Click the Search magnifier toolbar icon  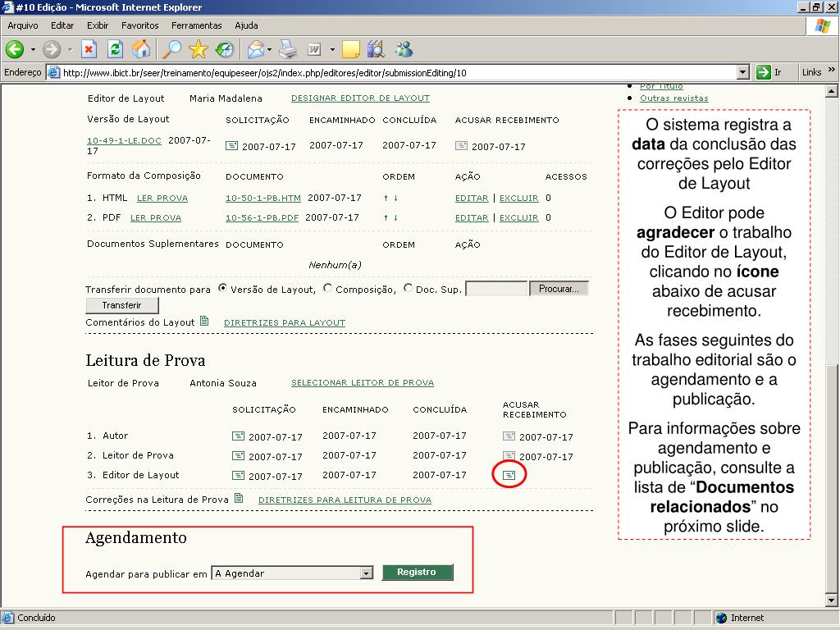pos(171,49)
